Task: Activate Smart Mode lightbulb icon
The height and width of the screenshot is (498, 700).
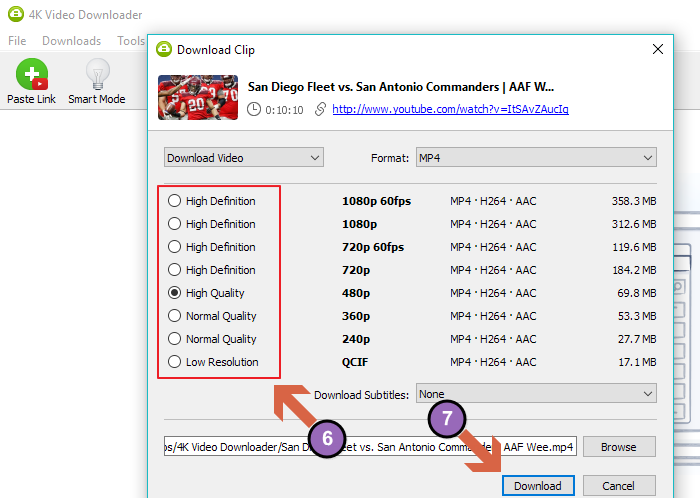Action: pos(97,75)
